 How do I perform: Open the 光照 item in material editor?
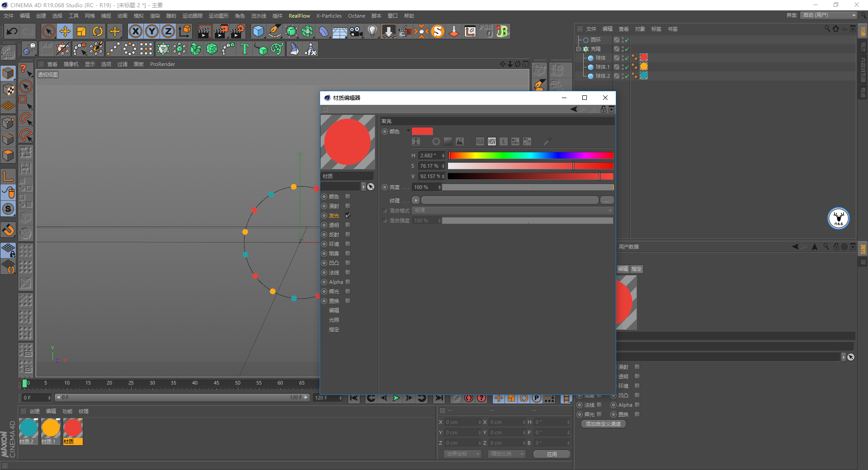click(x=334, y=320)
